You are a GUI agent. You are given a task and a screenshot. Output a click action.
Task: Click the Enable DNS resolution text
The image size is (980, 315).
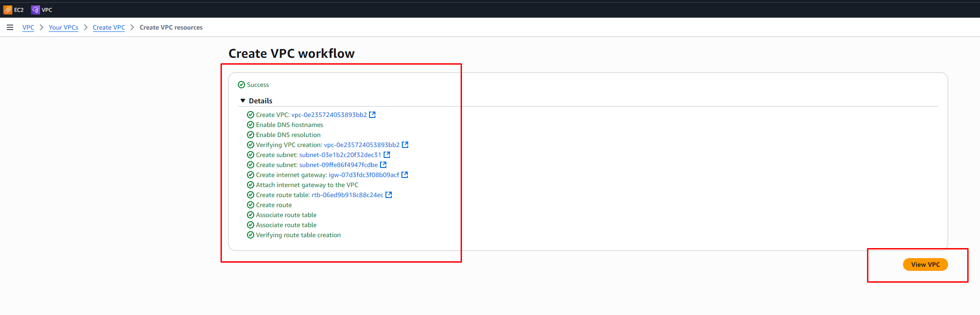coord(288,135)
